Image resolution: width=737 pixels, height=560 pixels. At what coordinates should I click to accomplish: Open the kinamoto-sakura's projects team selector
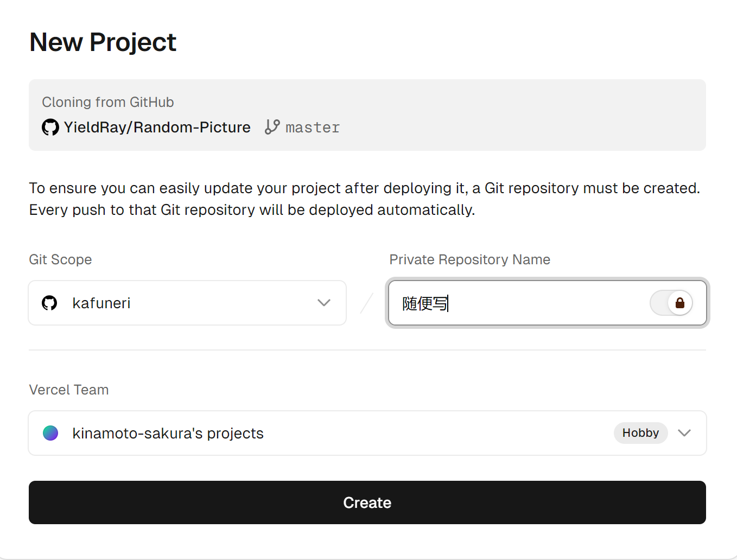(326, 433)
